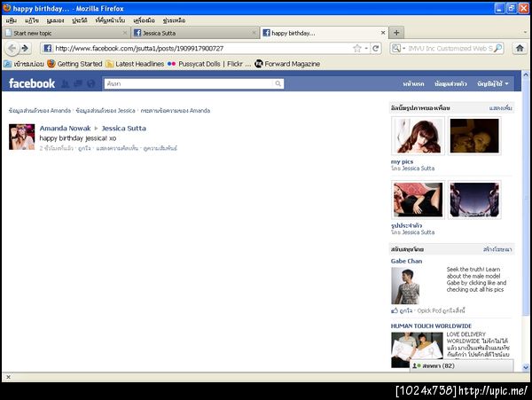Image resolution: width=532 pixels, height=400 pixels.
Task: Open the Gabe Chan sponsored link
Action: point(406,261)
